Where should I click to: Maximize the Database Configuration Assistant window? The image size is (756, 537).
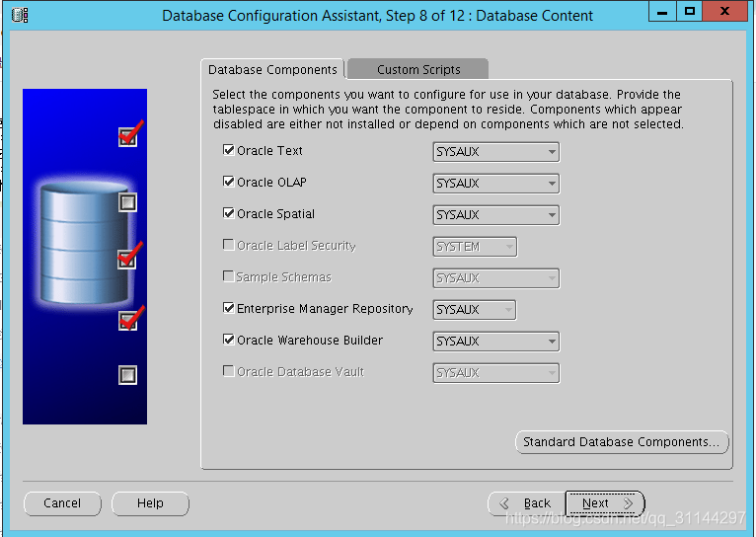coord(690,11)
